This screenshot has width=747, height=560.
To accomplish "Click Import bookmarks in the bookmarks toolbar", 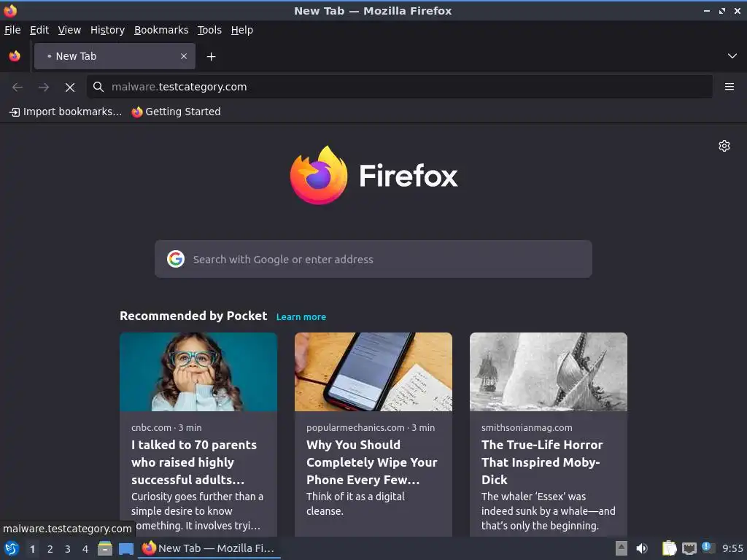I will 66,112.
